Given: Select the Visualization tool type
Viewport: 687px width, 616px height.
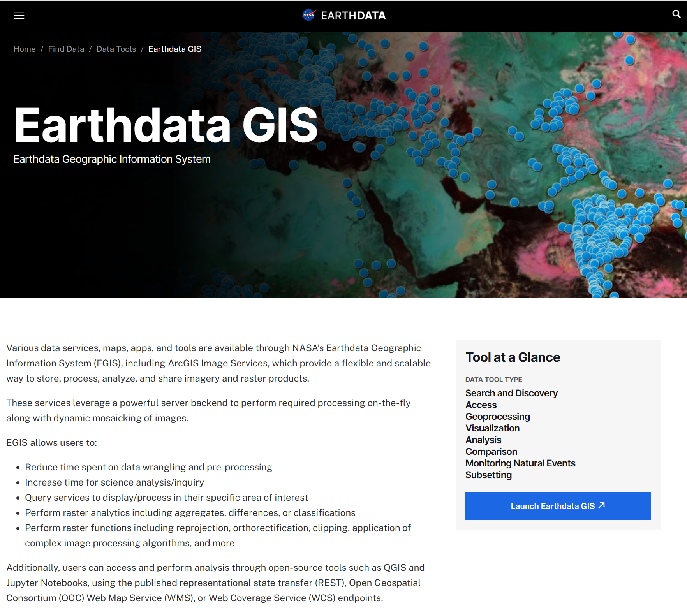Looking at the screenshot, I should [493, 428].
